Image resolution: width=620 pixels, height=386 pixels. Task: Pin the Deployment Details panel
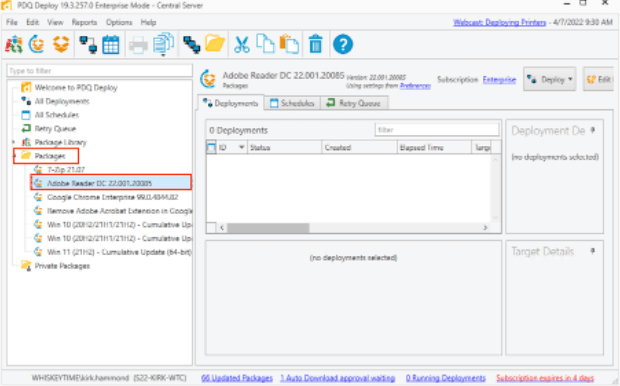[x=593, y=130]
